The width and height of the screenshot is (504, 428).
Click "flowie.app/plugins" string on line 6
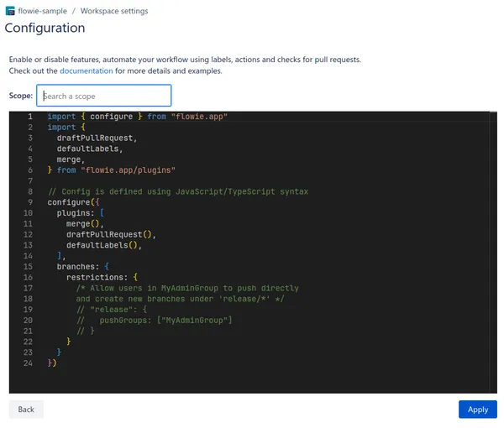[x=128, y=170]
